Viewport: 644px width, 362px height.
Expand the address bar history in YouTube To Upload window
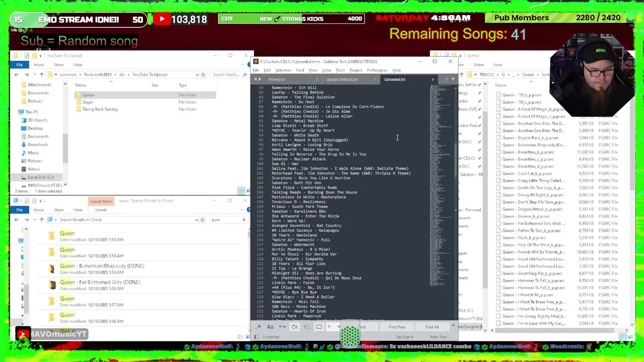197,74
